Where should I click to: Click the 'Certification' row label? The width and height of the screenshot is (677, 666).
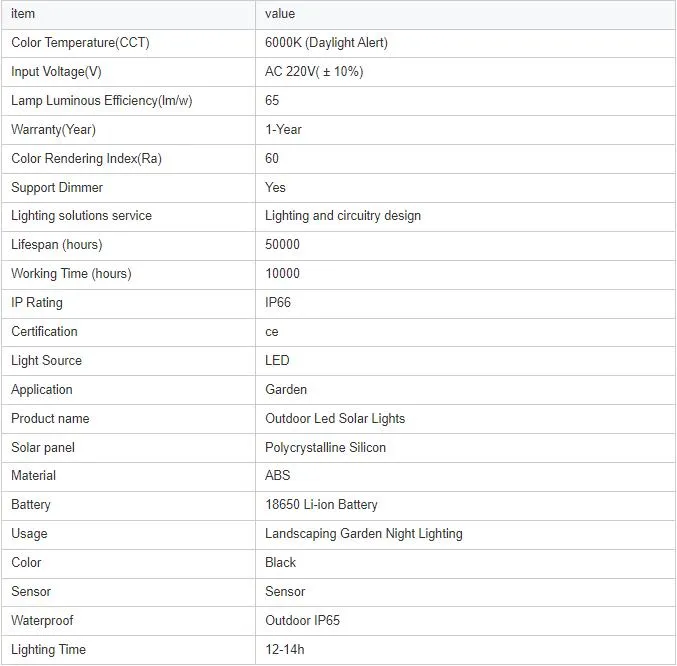(44, 332)
